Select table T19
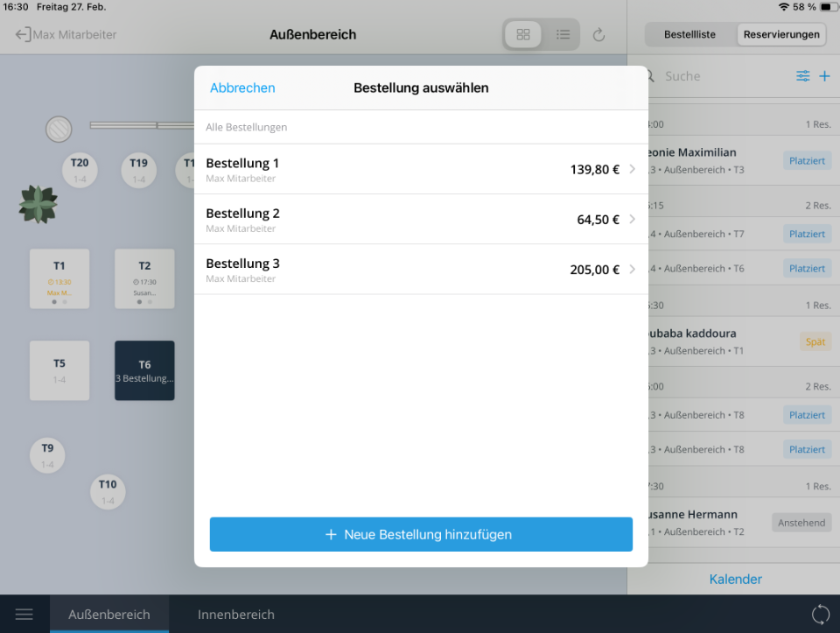Image resolution: width=840 pixels, height=633 pixels. point(139,170)
